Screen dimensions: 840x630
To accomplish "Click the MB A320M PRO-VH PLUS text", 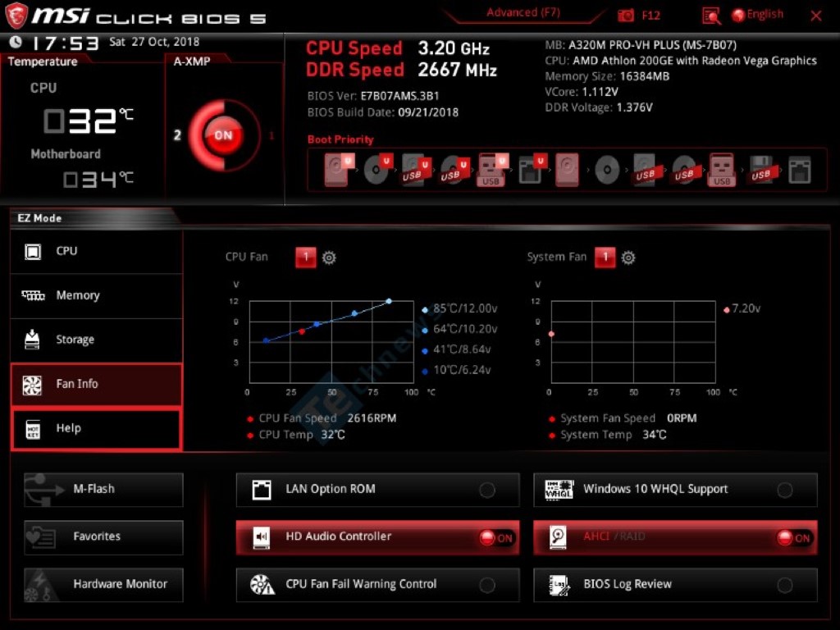I will [641, 45].
